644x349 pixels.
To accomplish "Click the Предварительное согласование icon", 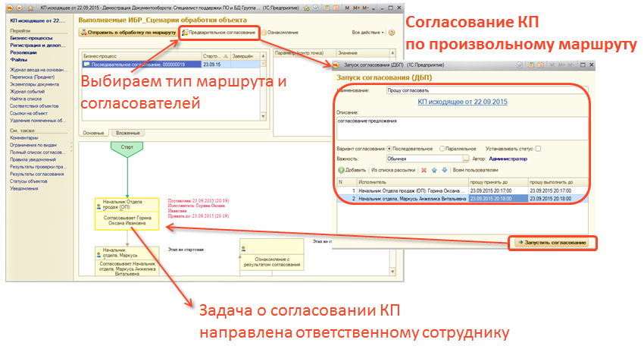I will point(186,33).
